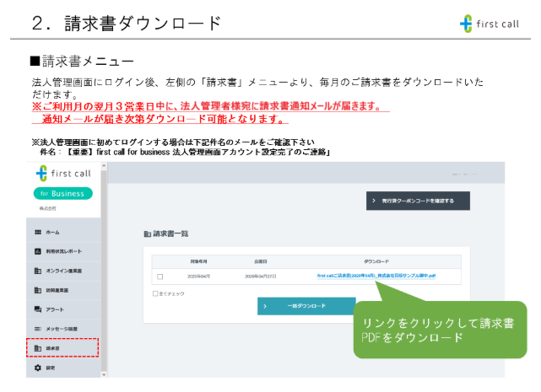Click the first call logo on the slide header
This screenshot has height=392, width=541.
pos(490,24)
